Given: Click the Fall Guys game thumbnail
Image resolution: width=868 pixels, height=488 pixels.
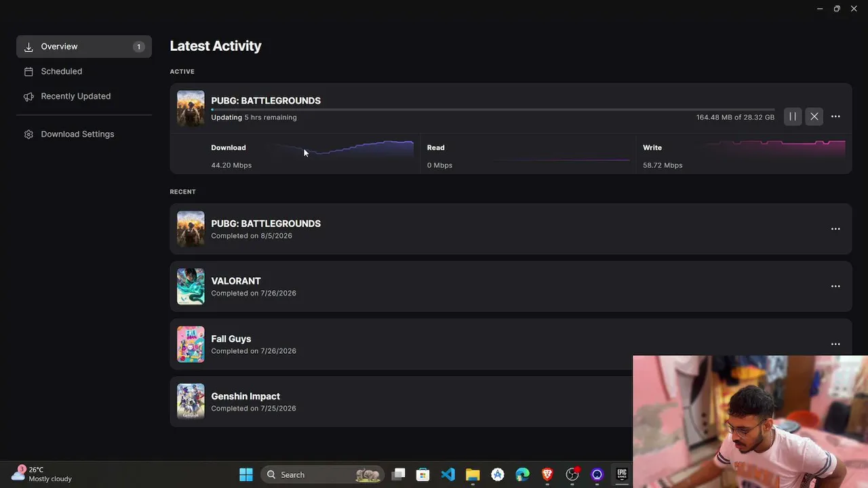Looking at the screenshot, I should (x=191, y=344).
